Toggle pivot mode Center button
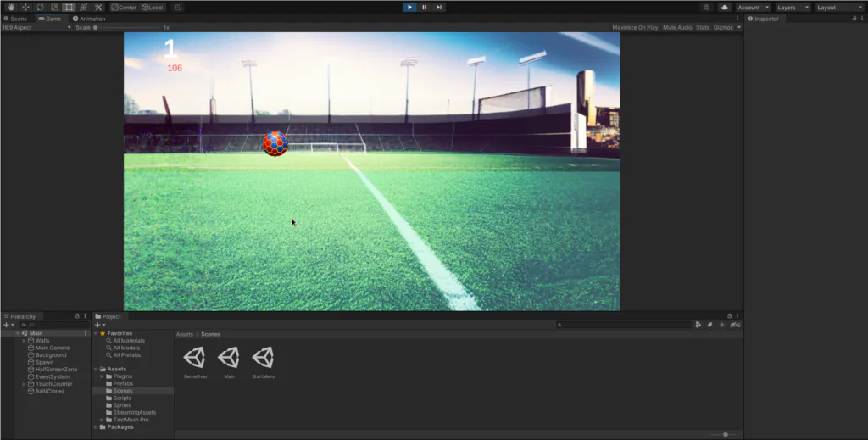This screenshot has width=868, height=440. 124,7
